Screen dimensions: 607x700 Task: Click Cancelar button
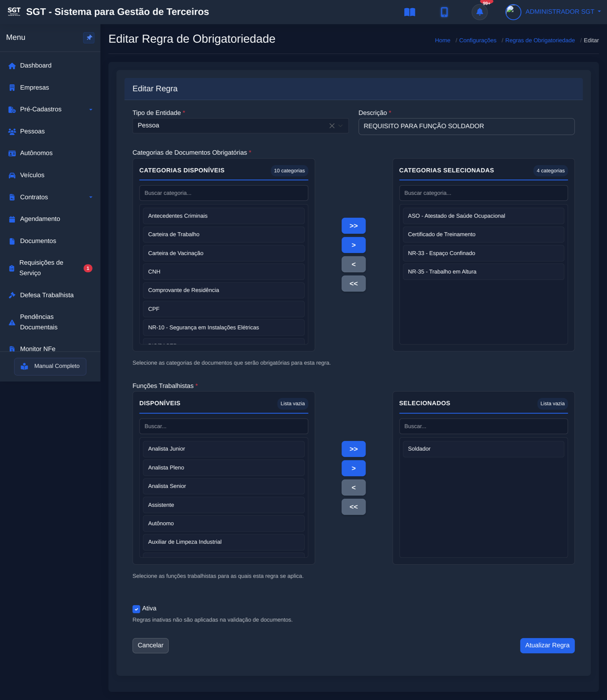coord(150,646)
